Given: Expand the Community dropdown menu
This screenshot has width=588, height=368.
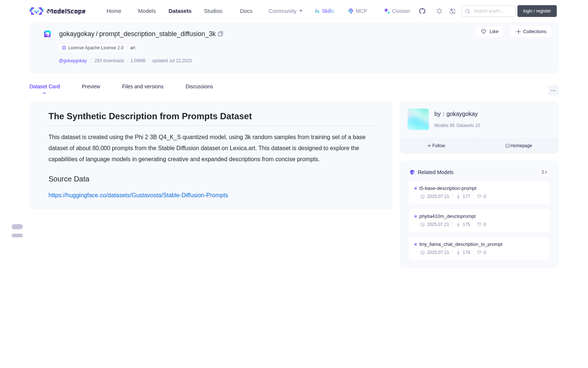Looking at the screenshot, I should (x=286, y=11).
